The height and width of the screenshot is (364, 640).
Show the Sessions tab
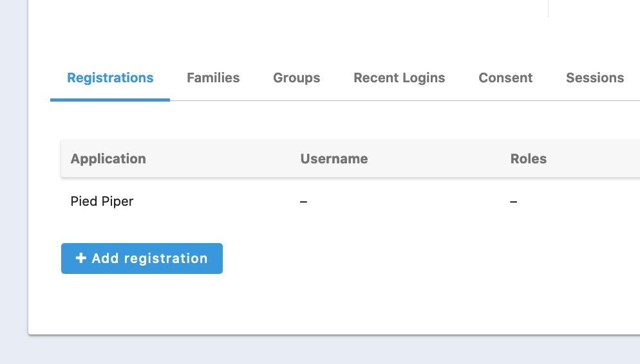coord(594,78)
